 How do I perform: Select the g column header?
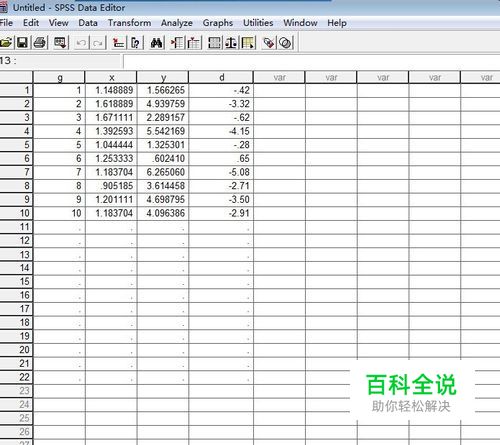(59, 77)
